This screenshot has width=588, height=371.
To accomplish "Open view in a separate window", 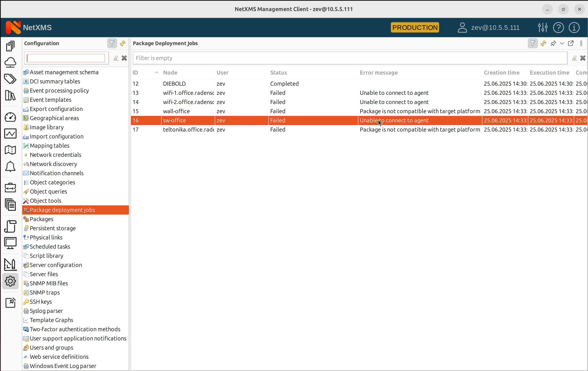I will tap(571, 43).
